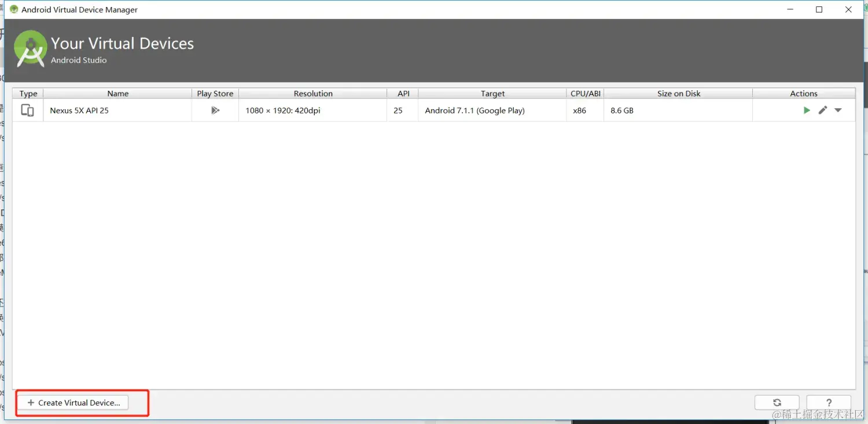The height and width of the screenshot is (424, 868).
Task: Close the Android Virtual Device Manager window
Action: click(x=848, y=9)
